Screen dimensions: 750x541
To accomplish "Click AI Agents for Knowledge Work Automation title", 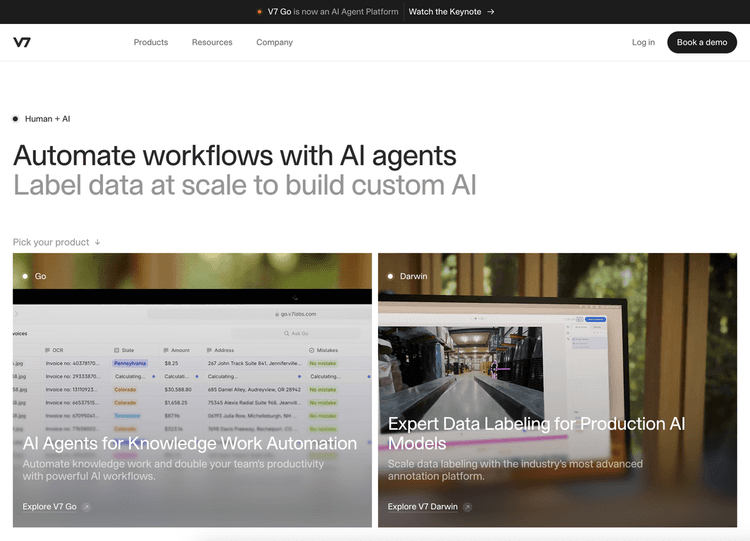I will coord(190,443).
